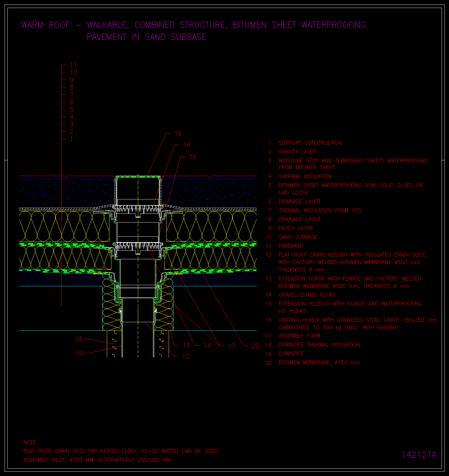Click the legend line 'KIT HL84.0'

pyautogui.click(x=293, y=311)
